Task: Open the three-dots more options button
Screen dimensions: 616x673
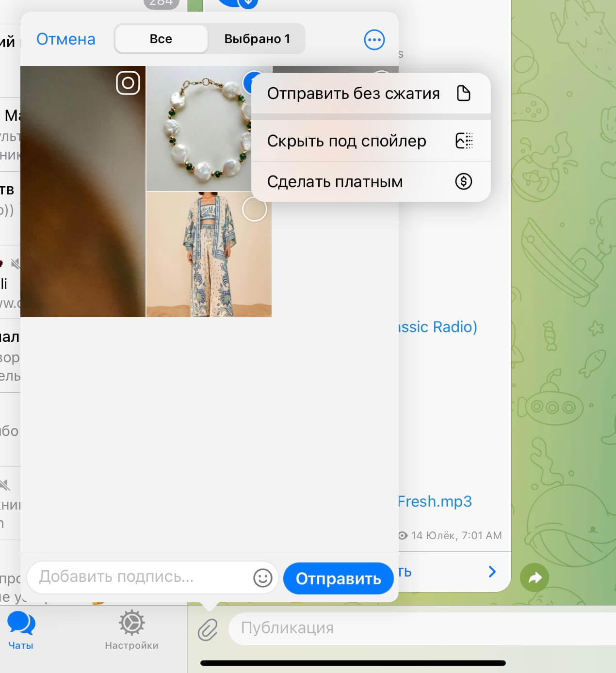Action: point(374,40)
